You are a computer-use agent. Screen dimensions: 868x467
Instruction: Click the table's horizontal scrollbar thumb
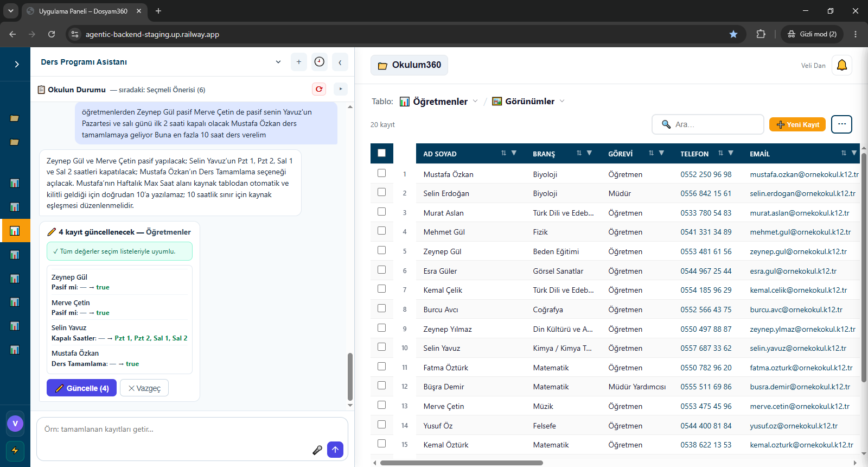tap(461, 463)
